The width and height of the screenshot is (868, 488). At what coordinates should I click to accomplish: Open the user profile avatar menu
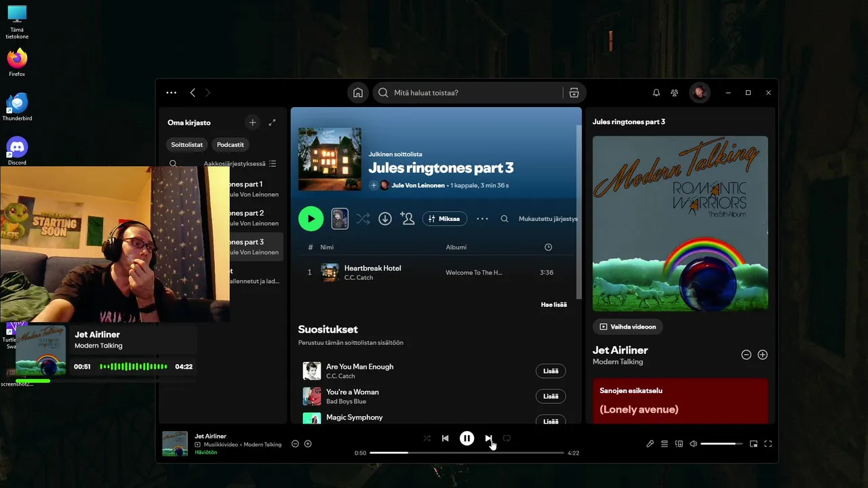[x=700, y=93]
